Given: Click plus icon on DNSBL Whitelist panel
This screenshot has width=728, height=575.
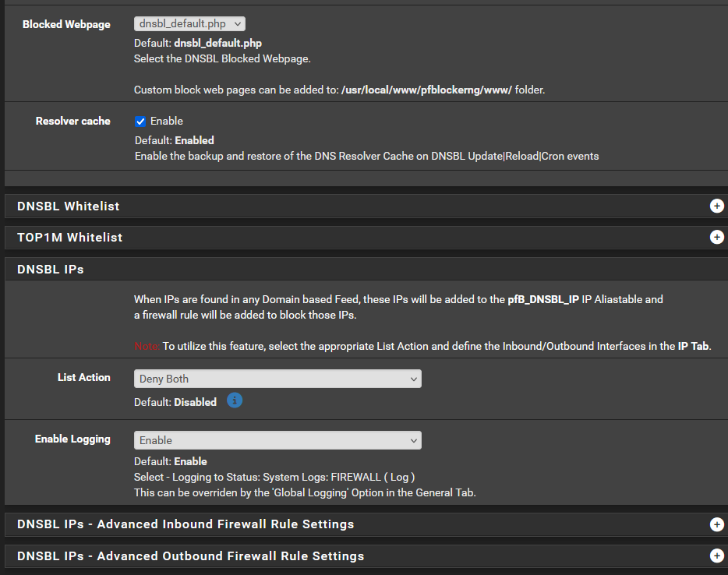Looking at the screenshot, I should [716, 206].
